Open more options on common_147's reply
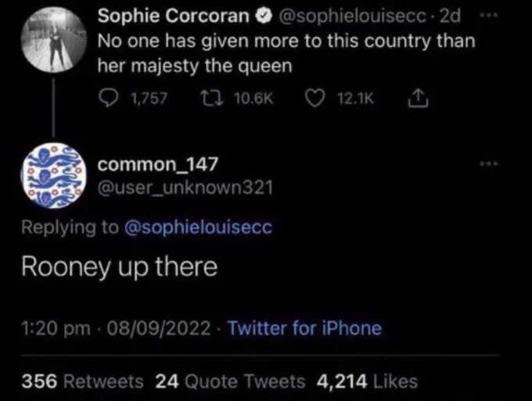532x401 pixels. point(489,163)
